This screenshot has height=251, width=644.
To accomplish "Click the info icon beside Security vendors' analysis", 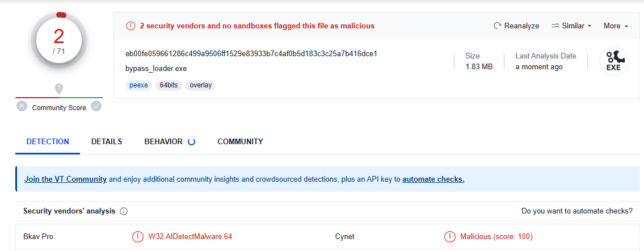I will point(124,211).
